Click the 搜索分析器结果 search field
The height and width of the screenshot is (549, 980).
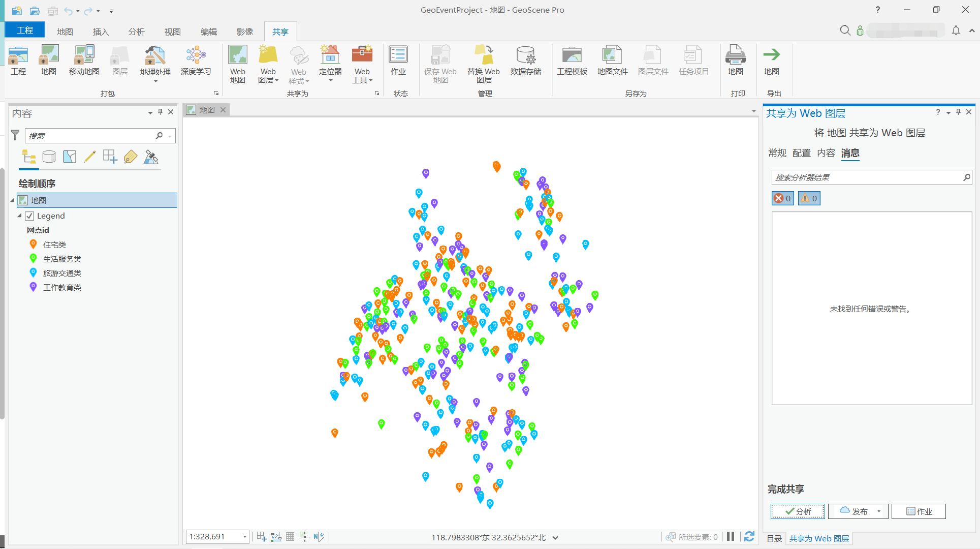(x=864, y=177)
